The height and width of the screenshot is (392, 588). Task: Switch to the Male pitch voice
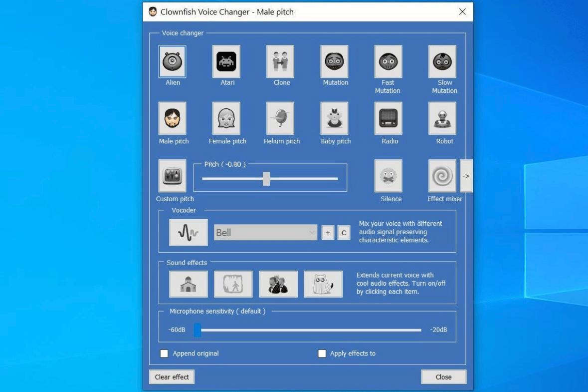tap(172, 118)
